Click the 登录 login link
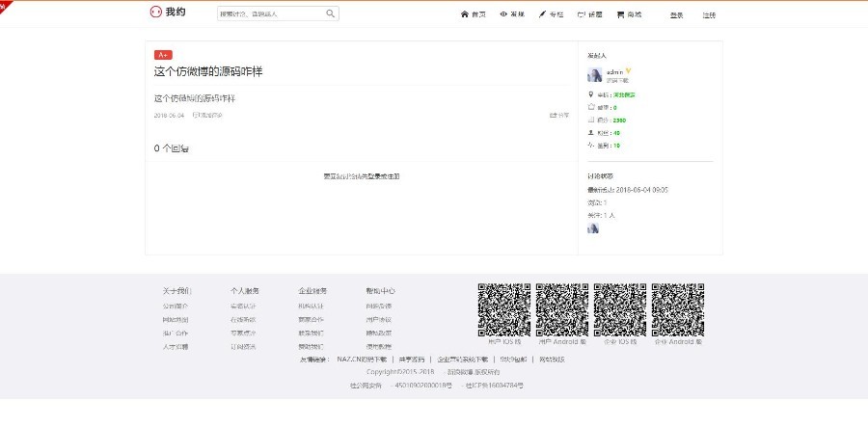Viewport: 868px width, 427px height. 676,15
